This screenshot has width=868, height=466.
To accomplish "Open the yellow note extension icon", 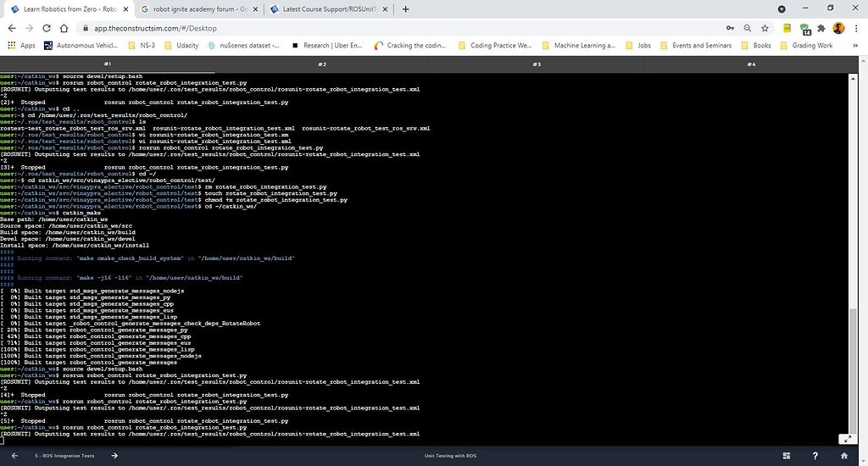I will 787,28.
